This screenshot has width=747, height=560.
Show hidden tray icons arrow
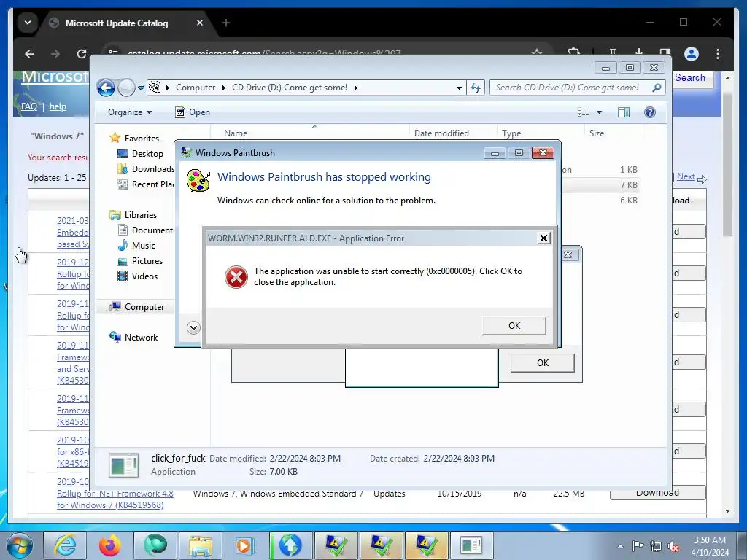(x=620, y=546)
